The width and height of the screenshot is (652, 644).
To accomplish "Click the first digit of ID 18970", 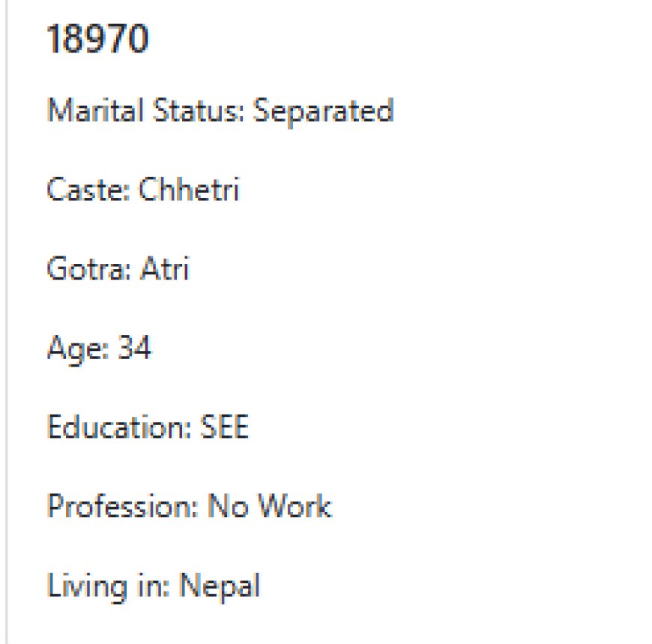I will (54, 39).
